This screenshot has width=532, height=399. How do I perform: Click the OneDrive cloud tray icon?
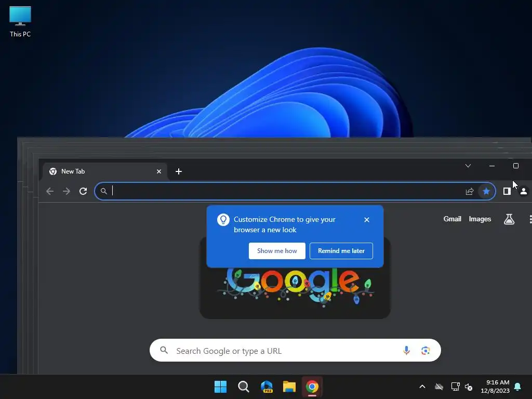click(x=439, y=387)
